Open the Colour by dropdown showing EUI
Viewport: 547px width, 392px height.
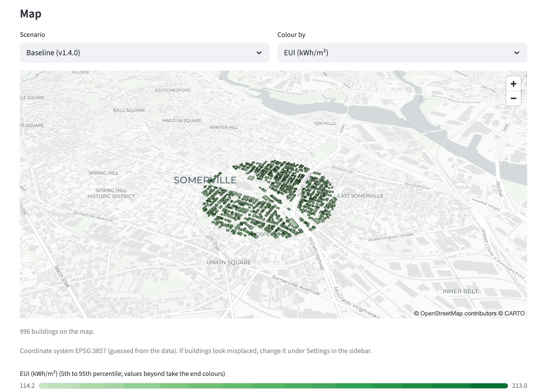pyautogui.click(x=402, y=53)
